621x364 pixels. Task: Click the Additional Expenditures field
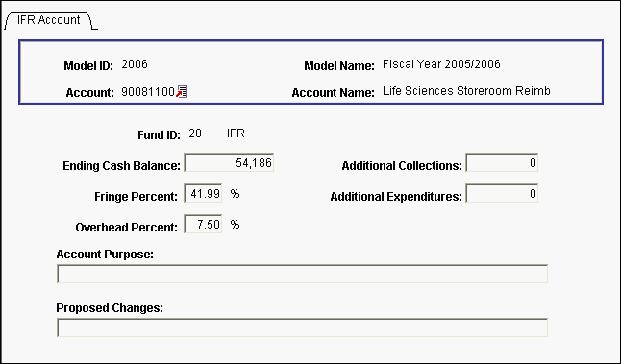pyautogui.click(x=502, y=193)
